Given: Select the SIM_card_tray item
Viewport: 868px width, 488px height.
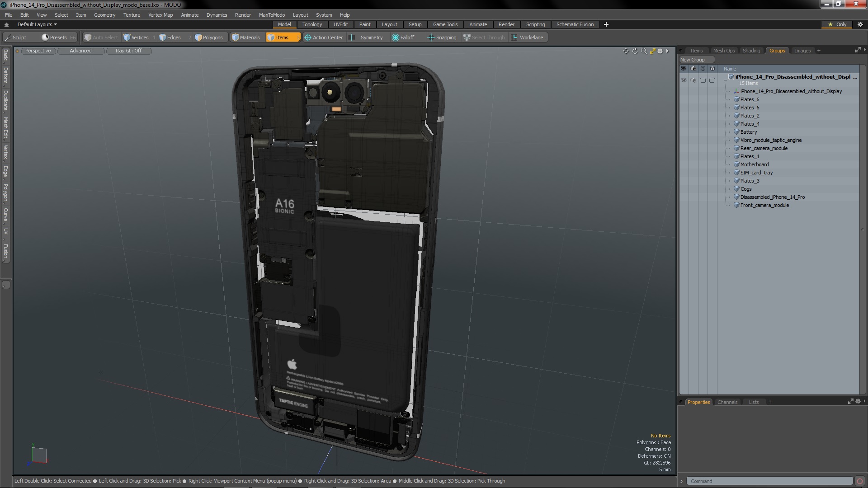Looking at the screenshot, I should (756, 173).
